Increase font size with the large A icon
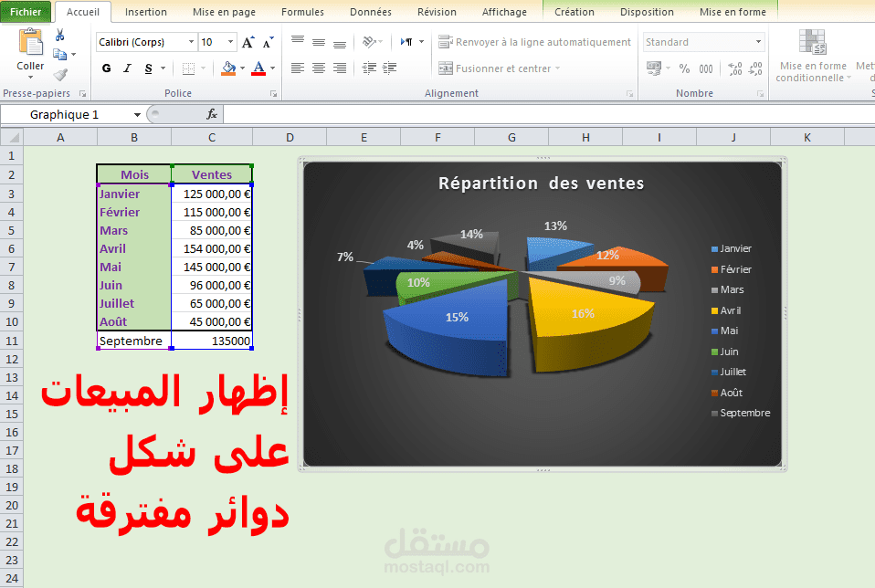This screenshot has height=588, width=875. coord(248,42)
